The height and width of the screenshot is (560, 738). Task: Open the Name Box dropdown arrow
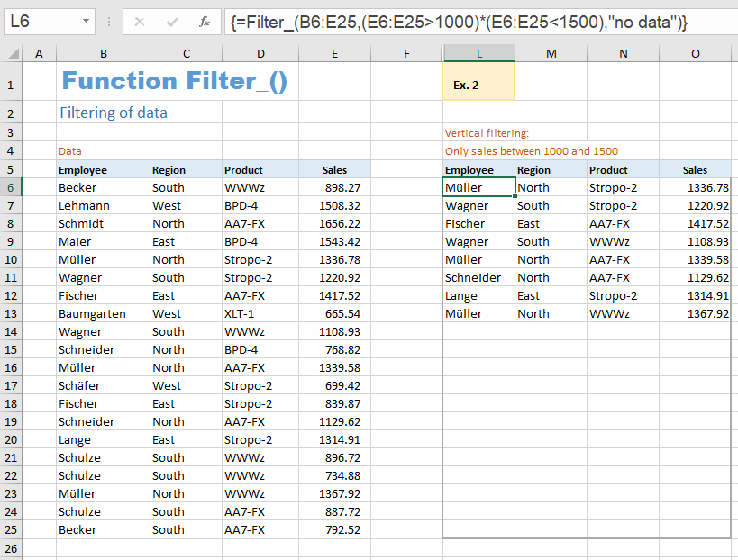click(87, 20)
